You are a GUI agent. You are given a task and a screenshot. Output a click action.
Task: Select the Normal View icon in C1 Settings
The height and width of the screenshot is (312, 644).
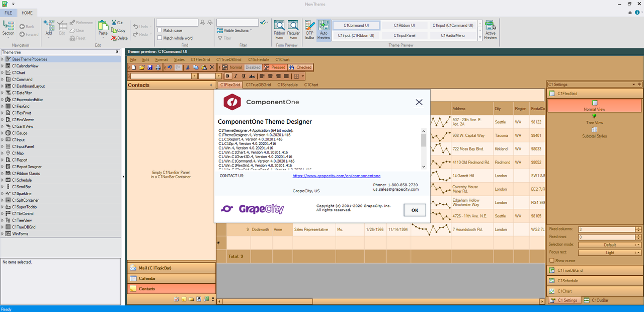click(594, 103)
